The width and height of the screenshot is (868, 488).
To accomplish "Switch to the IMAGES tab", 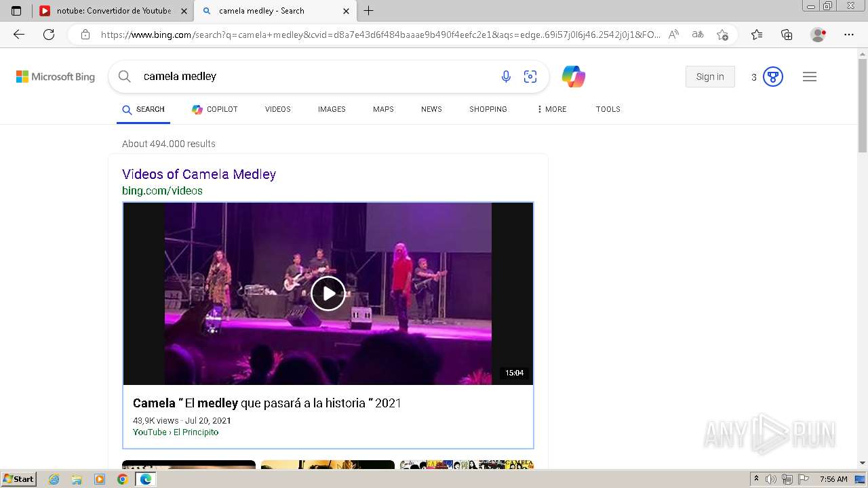I will (x=332, y=109).
